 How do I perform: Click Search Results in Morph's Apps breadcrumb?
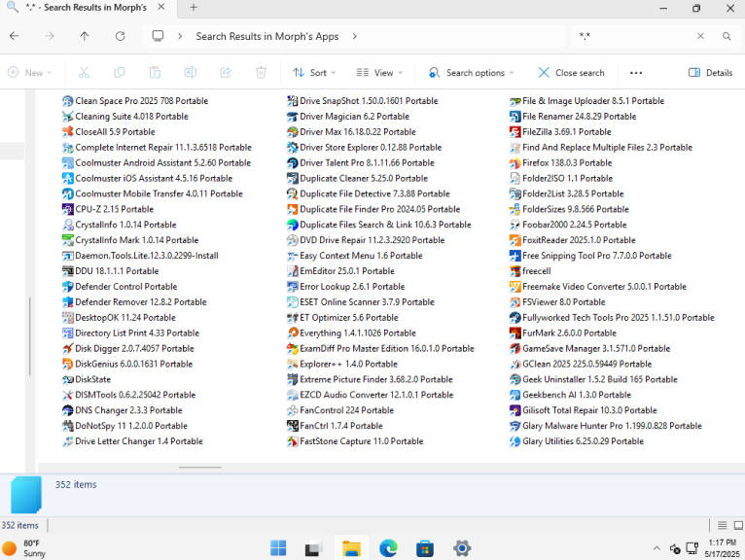click(267, 37)
